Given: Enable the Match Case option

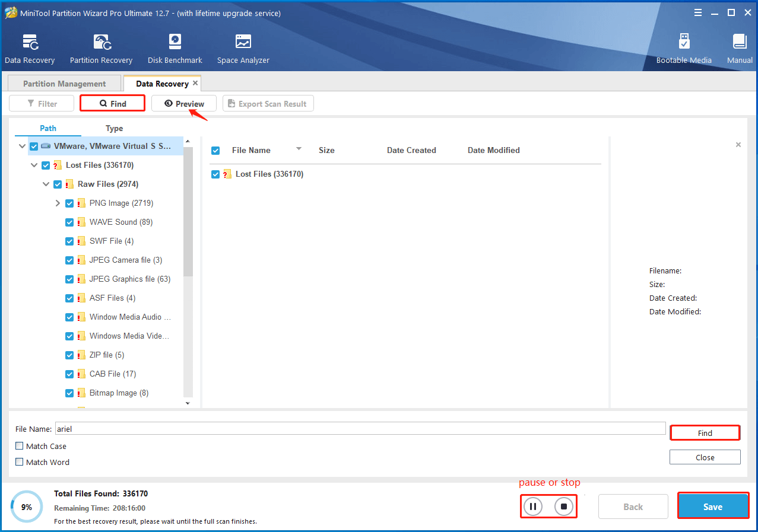Looking at the screenshot, I should (20, 446).
